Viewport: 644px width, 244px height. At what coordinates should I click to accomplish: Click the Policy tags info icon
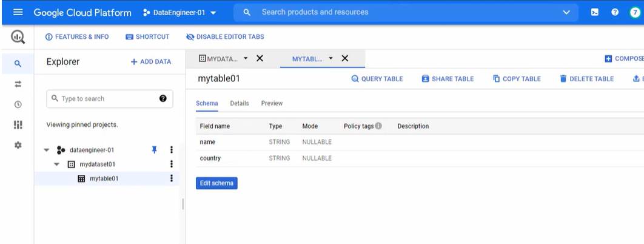pyautogui.click(x=378, y=126)
